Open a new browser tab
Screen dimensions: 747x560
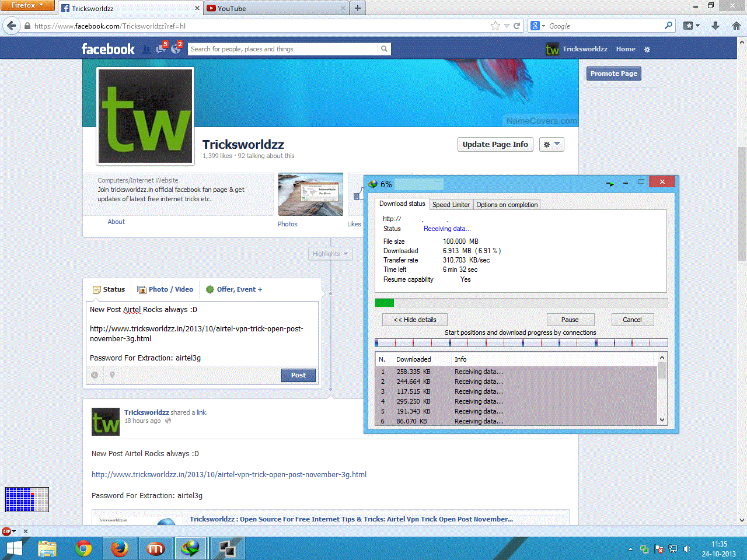tap(358, 8)
